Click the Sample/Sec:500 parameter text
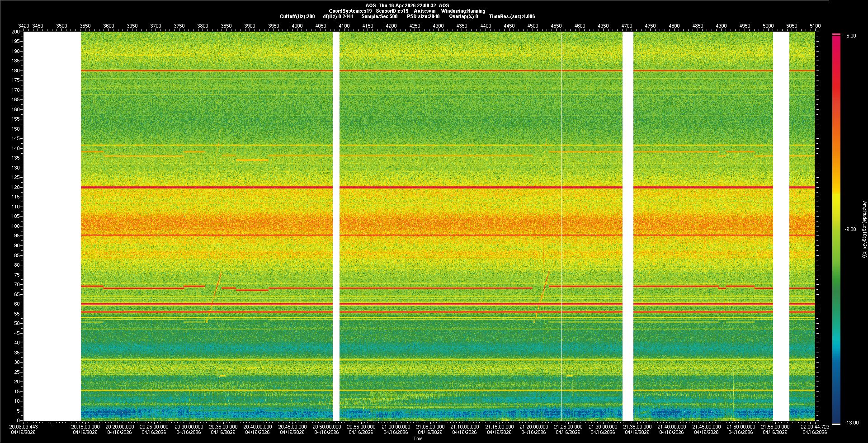This screenshot has height=443, width=868. (379, 17)
